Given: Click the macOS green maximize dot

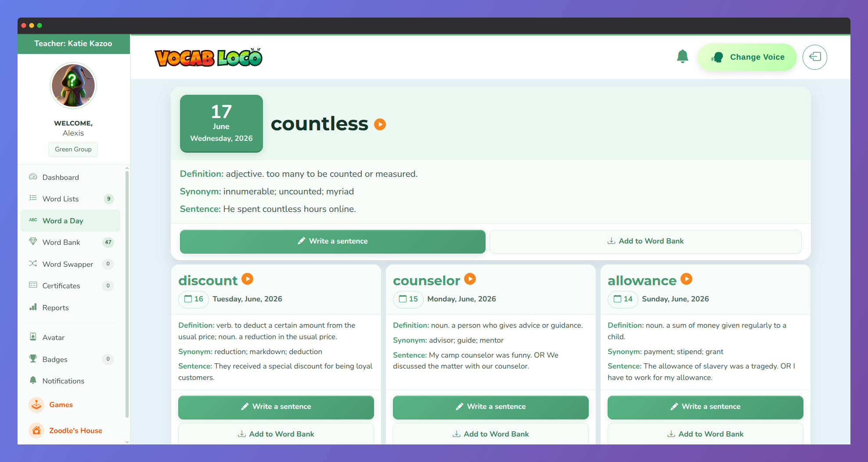Looking at the screenshot, I should 40,25.
